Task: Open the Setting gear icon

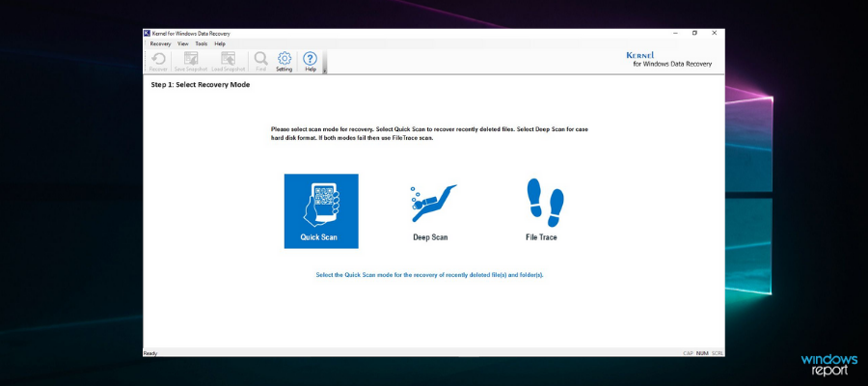Action: pyautogui.click(x=284, y=62)
